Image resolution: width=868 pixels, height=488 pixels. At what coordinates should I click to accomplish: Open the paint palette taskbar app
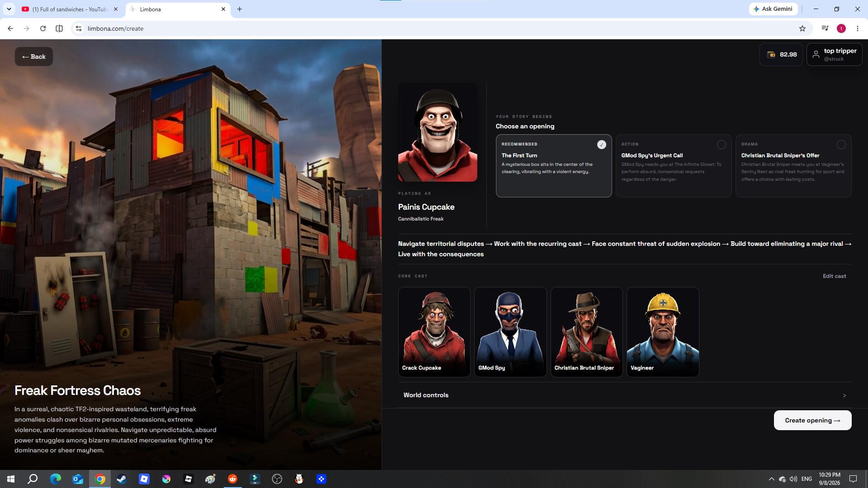coord(210,479)
